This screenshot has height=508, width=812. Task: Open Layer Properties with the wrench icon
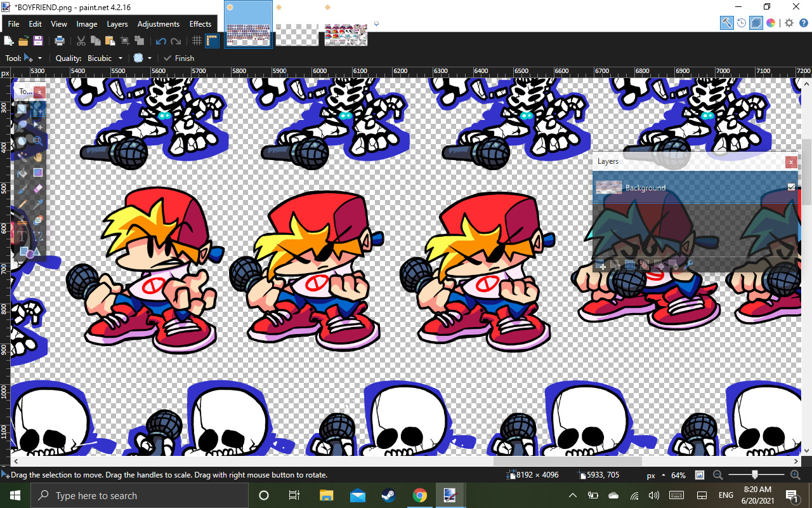pyautogui.click(x=688, y=266)
